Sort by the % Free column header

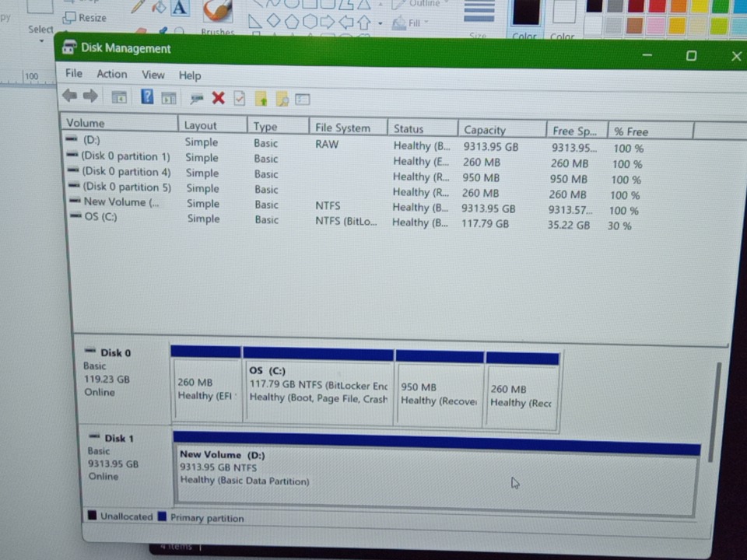[x=651, y=131]
